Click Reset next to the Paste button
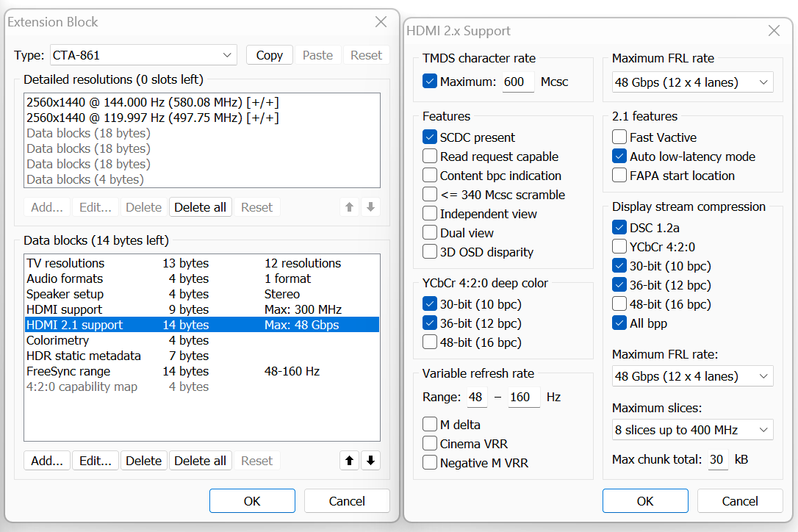 [x=366, y=55]
